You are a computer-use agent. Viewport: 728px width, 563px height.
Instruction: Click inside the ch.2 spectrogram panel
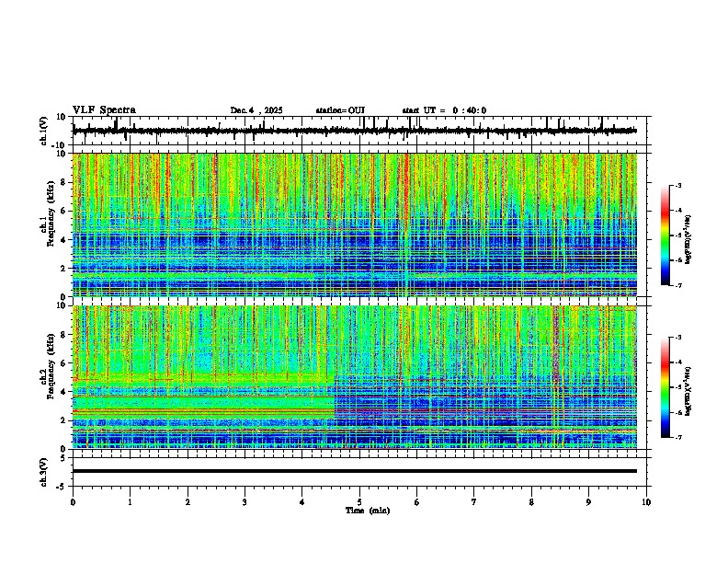(355, 377)
